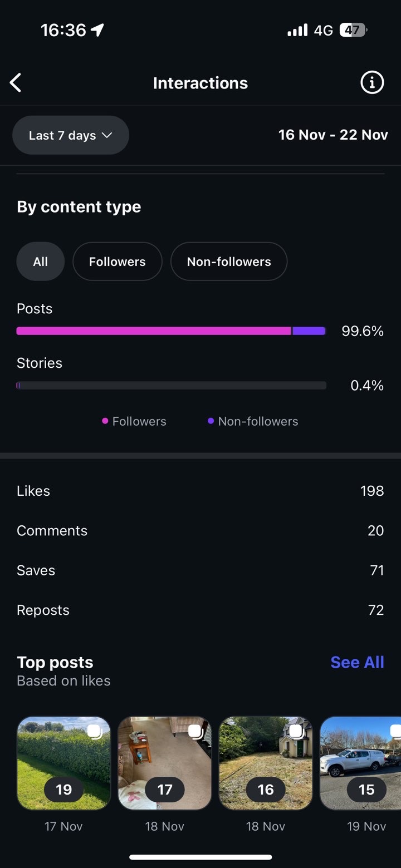Tap the battery indicator showing 47

[353, 30]
